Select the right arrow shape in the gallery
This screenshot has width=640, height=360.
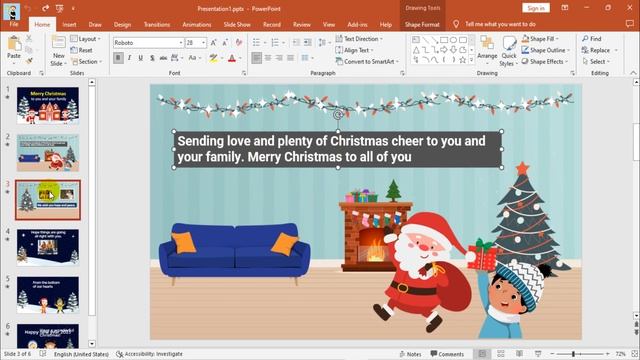point(444,50)
